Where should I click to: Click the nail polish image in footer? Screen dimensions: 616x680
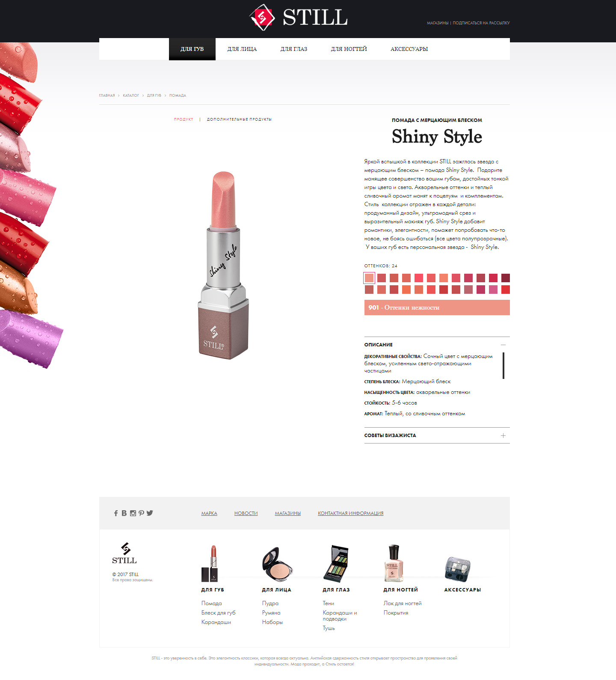tap(393, 563)
